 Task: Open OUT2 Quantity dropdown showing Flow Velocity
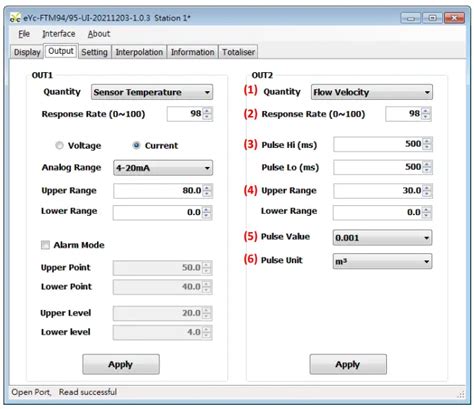coord(372,92)
